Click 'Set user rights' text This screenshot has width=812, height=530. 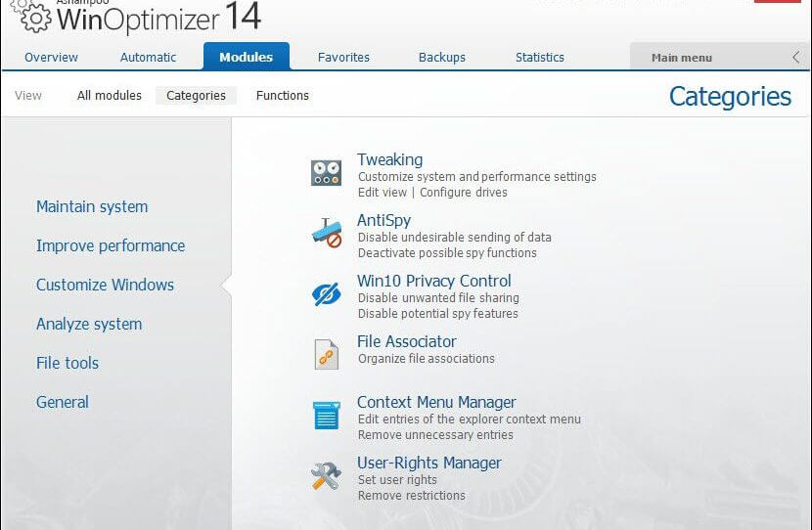pos(397,480)
